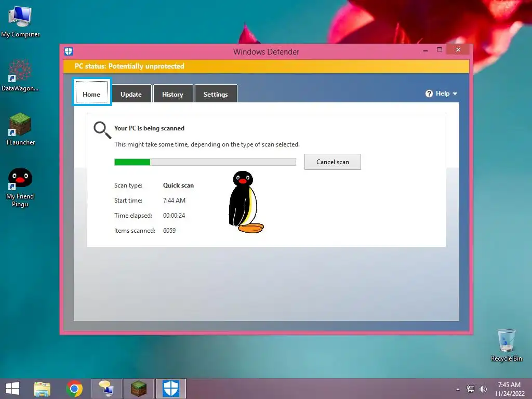This screenshot has width=532, height=399.
Task: Click the magnifying glass scan icon
Action: (x=102, y=130)
